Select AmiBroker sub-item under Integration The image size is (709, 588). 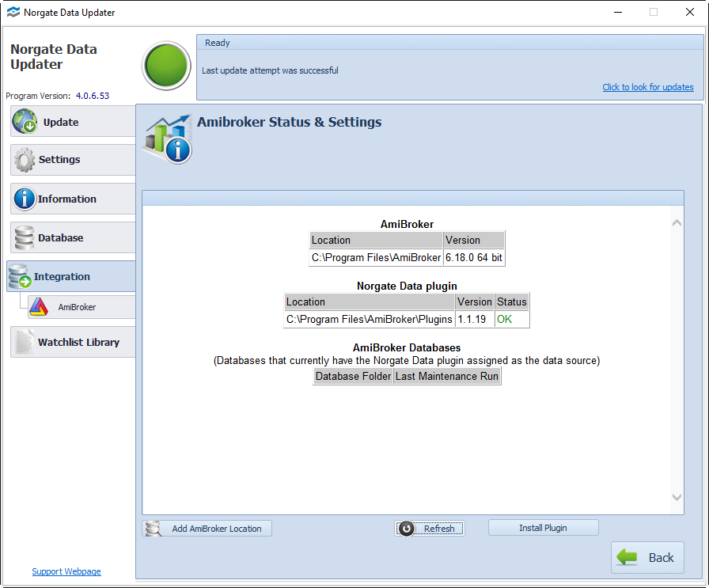(82, 307)
